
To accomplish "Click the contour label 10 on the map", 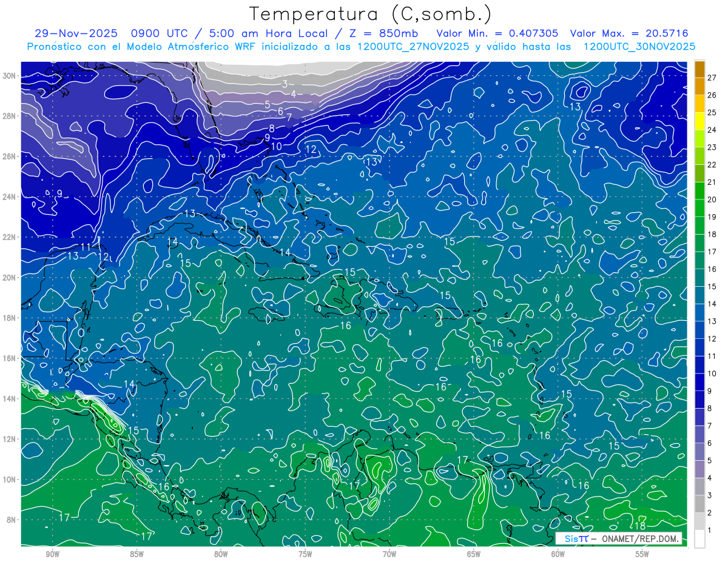I will click(x=276, y=146).
